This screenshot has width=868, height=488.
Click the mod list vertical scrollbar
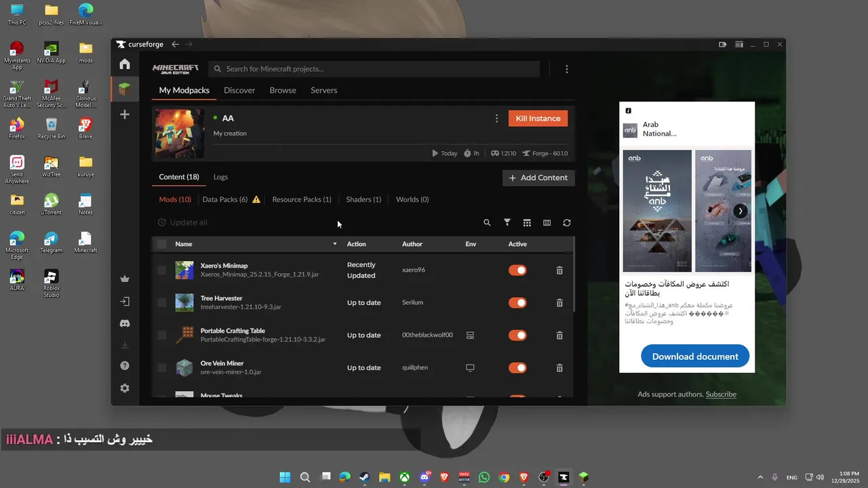coord(574,274)
